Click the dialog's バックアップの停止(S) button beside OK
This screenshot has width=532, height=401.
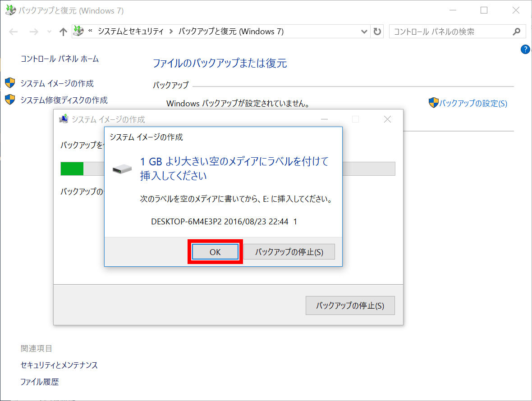click(289, 252)
